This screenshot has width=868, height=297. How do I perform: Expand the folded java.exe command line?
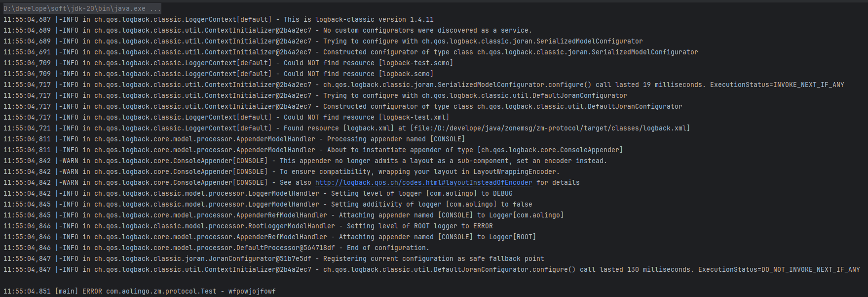click(82, 8)
